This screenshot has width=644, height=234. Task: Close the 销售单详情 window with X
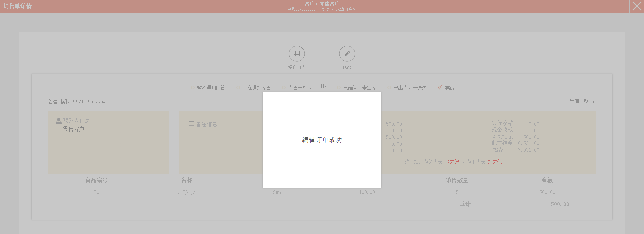click(x=637, y=6)
